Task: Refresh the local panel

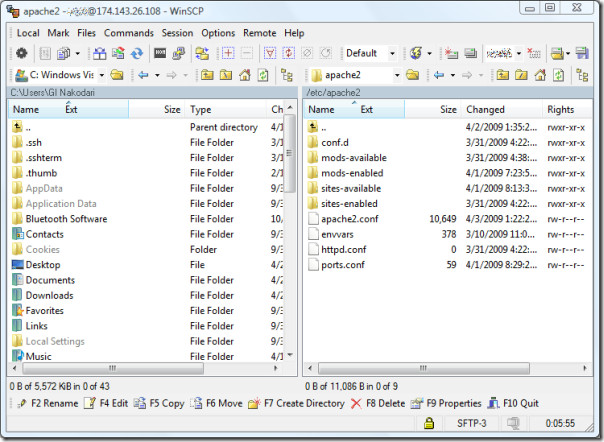Action: coord(263,75)
